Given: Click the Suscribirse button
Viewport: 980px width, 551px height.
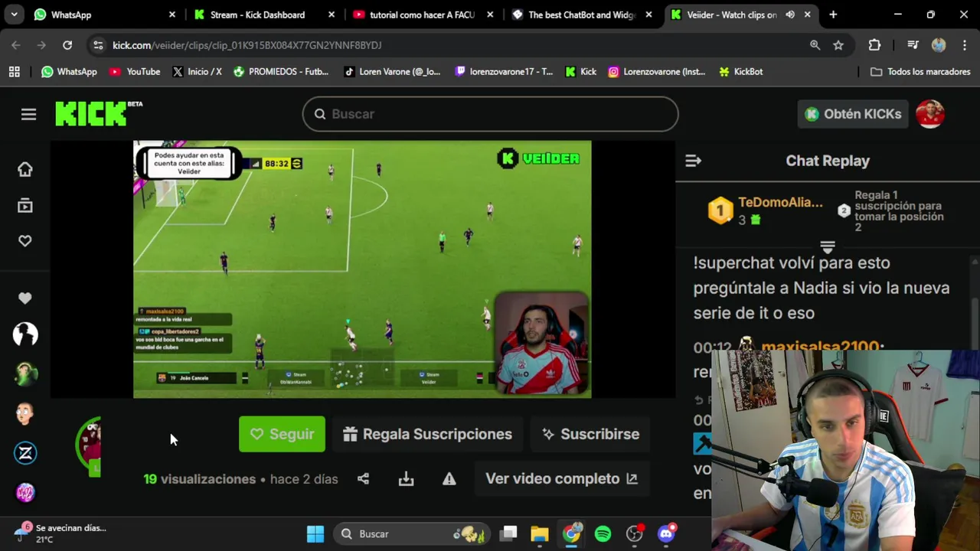Looking at the screenshot, I should tap(590, 434).
